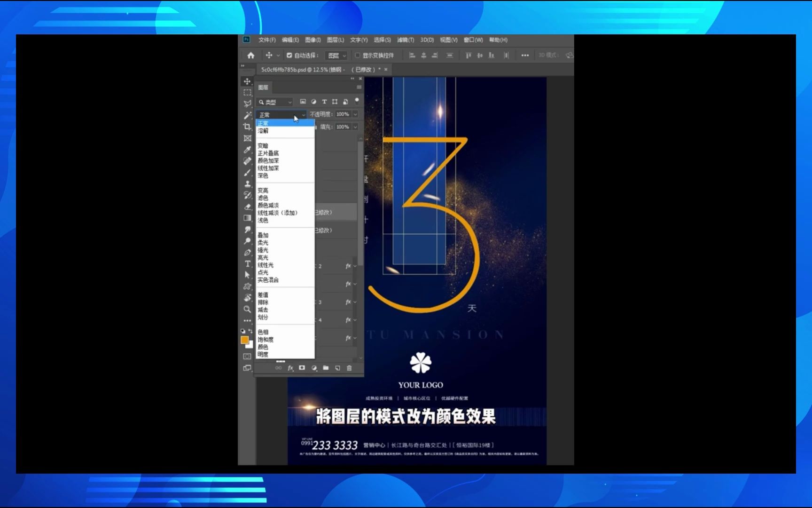Select the Eyedropper tool
This screenshot has width=812, height=508.
pyautogui.click(x=247, y=150)
